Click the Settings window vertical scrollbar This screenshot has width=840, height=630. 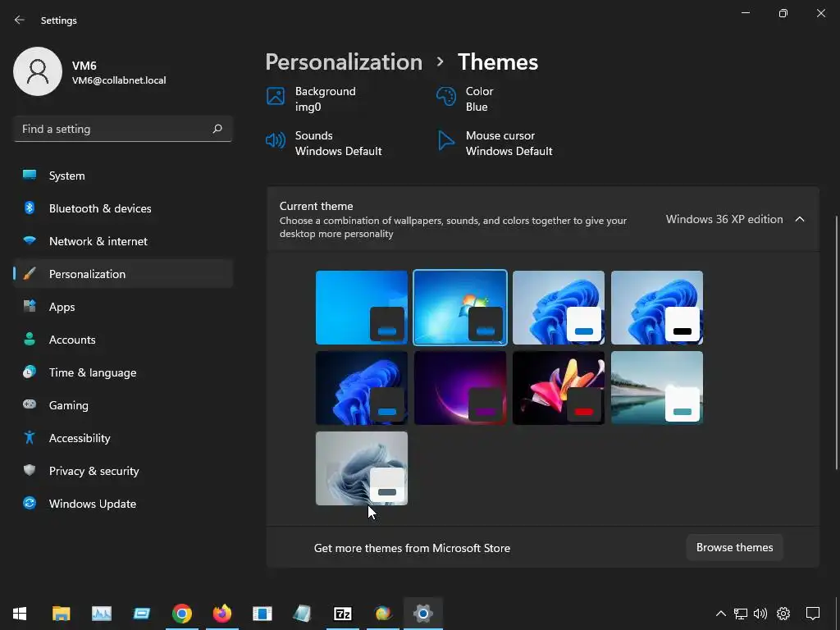click(836, 343)
